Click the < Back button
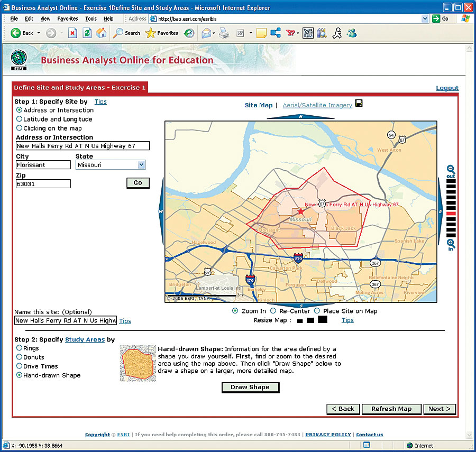This screenshot has height=452, width=476. point(343,409)
